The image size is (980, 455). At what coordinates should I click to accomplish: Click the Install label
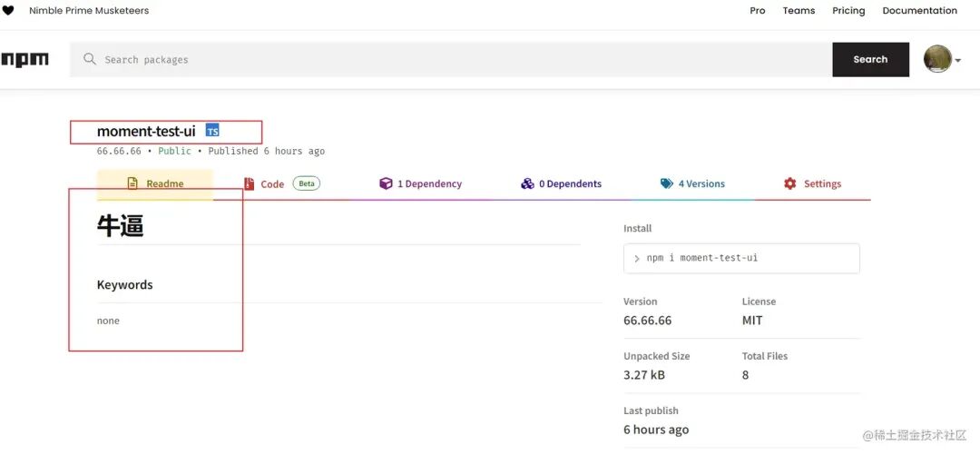coord(638,229)
